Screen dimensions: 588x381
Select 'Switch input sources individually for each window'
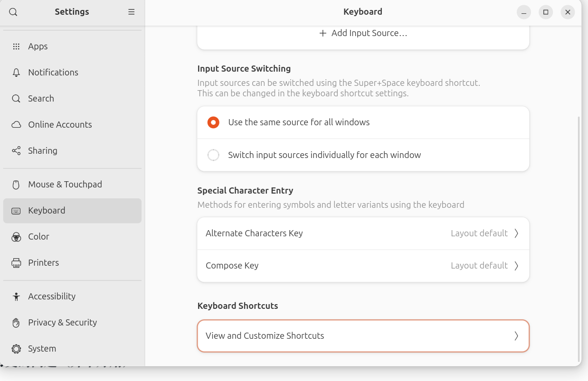point(213,155)
